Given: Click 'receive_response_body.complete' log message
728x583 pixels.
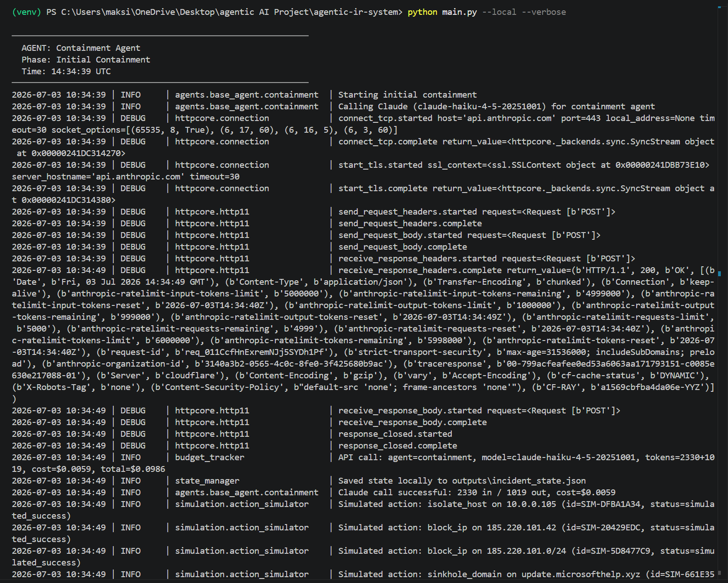Looking at the screenshot, I should [x=412, y=422].
